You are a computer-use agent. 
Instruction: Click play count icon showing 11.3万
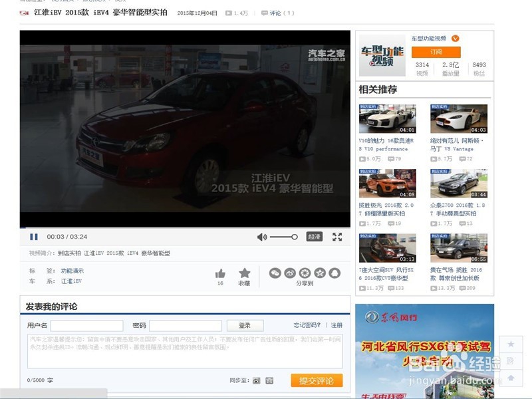point(362,288)
